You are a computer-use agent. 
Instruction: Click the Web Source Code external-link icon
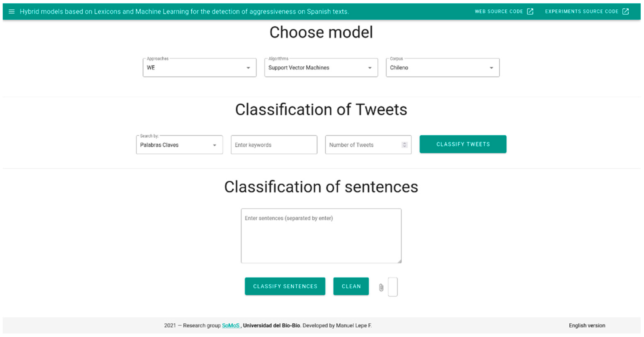pyautogui.click(x=530, y=12)
